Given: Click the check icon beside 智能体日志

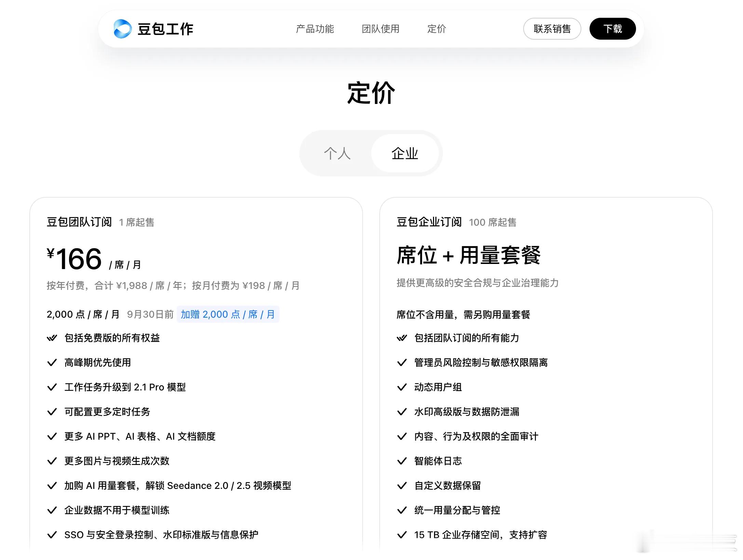Looking at the screenshot, I should coord(402,461).
